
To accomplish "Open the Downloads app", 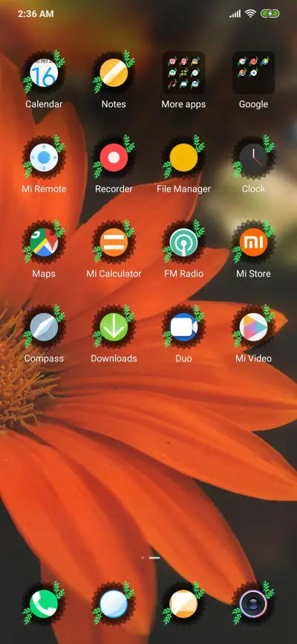I will (x=114, y=327).
